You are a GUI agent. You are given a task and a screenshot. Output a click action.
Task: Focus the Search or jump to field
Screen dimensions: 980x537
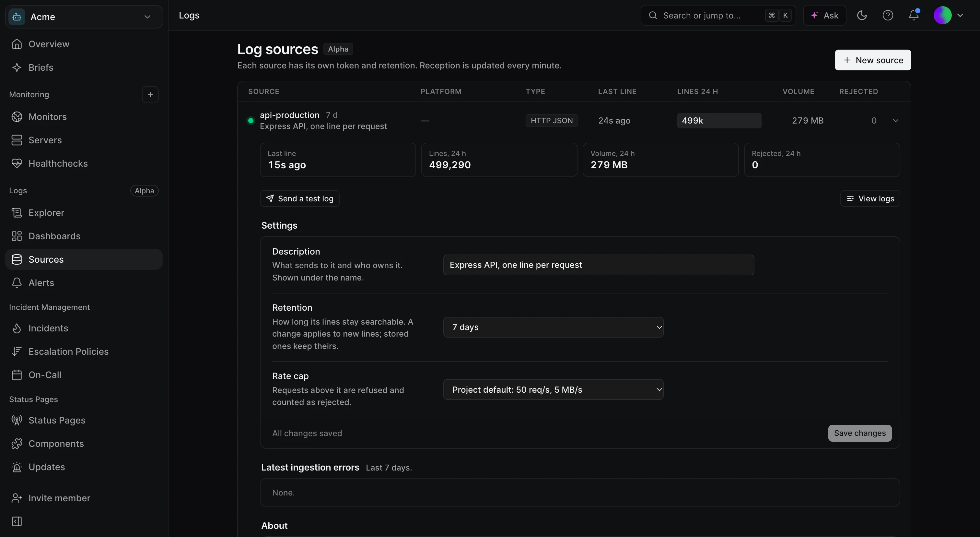tap(718, 15)
